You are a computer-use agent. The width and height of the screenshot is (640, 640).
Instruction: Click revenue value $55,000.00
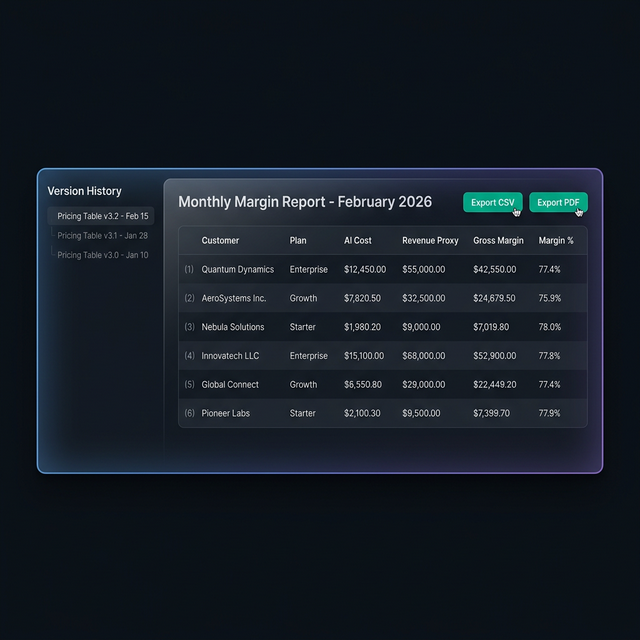424,269
